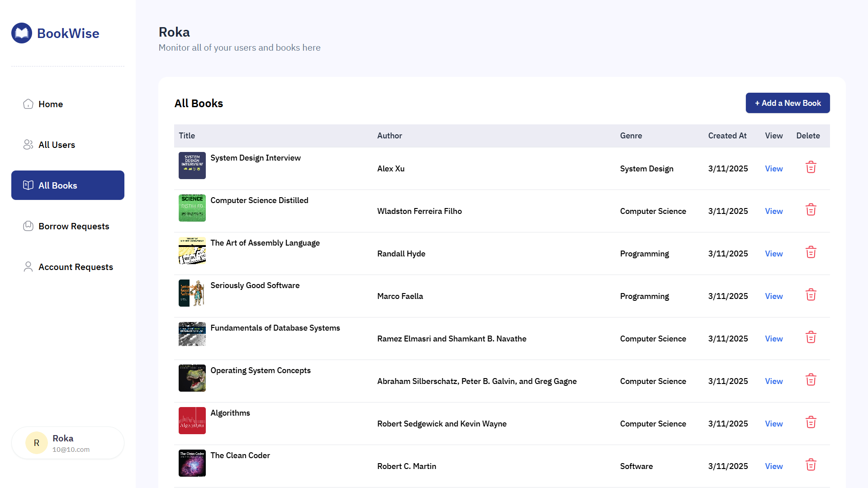Select the All Users people icon
The width and height of the screenshot is (868, 488).
coord(28,144)
